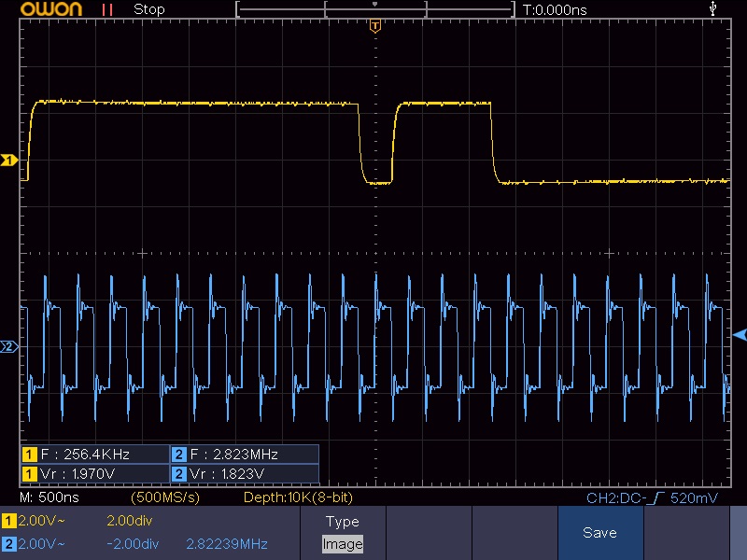747x560 pixels.
Task: Click the waveform memory position bar
Action: point(375,9)
